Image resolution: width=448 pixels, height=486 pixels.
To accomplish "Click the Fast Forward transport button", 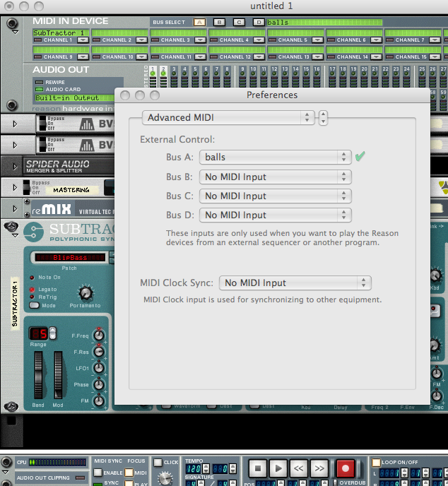I will 319,468.
